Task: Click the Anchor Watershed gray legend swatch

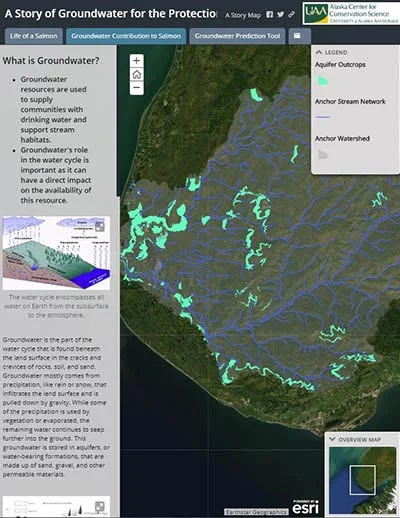Action: tap(323, 154)
